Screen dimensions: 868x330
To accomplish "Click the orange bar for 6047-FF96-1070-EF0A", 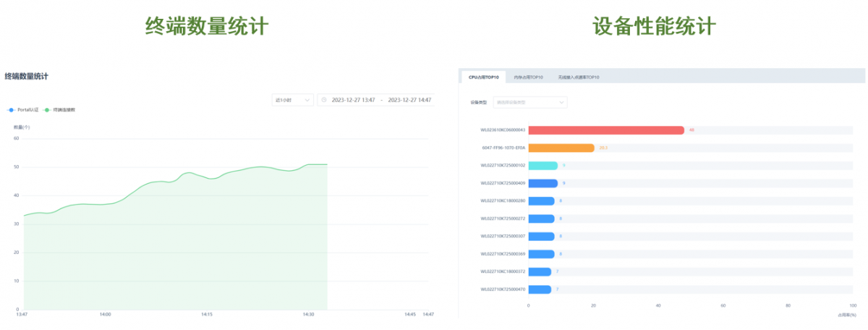I will point(561,148).
